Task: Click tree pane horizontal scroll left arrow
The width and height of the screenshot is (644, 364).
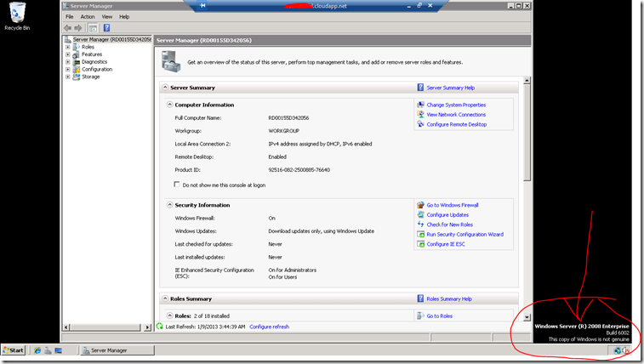Action: [x=66, y=327]
